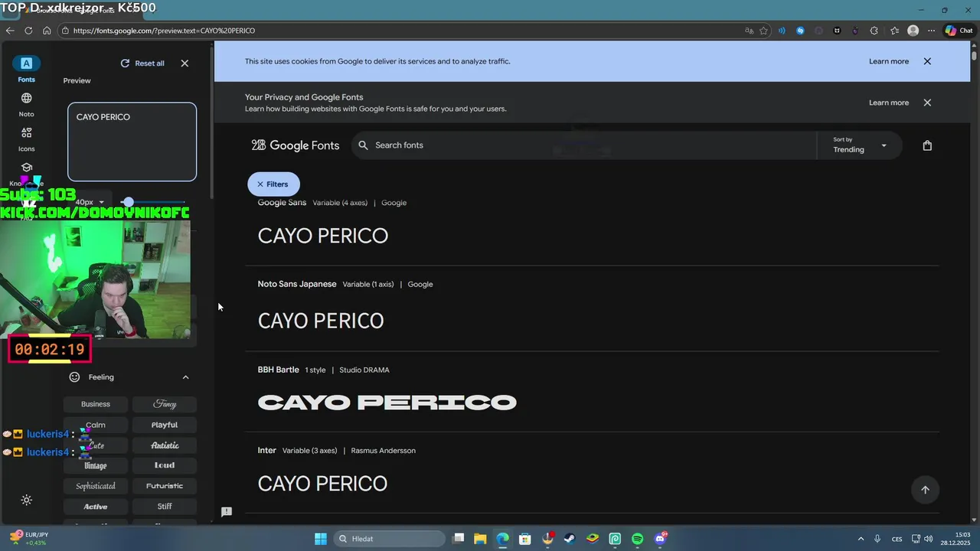Image resolution: width=980 pixels, height=551 pixels.
Task: Select the Business feeling filter
Action: coord(96,404)
